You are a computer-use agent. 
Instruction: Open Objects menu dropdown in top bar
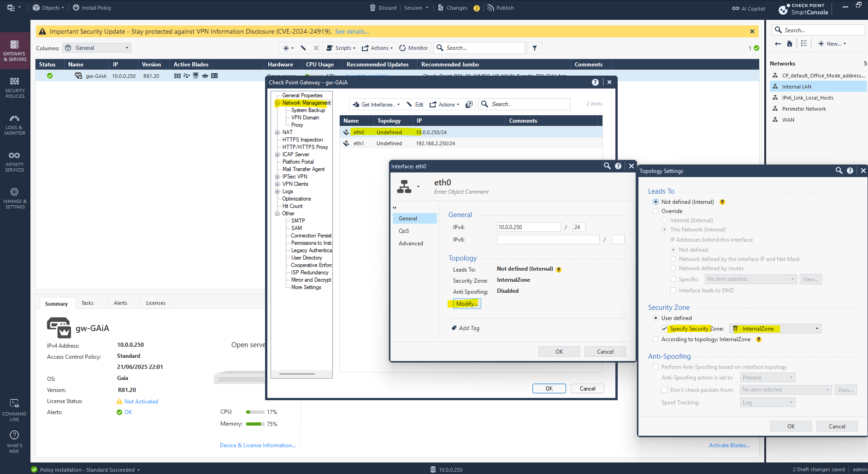48,8
